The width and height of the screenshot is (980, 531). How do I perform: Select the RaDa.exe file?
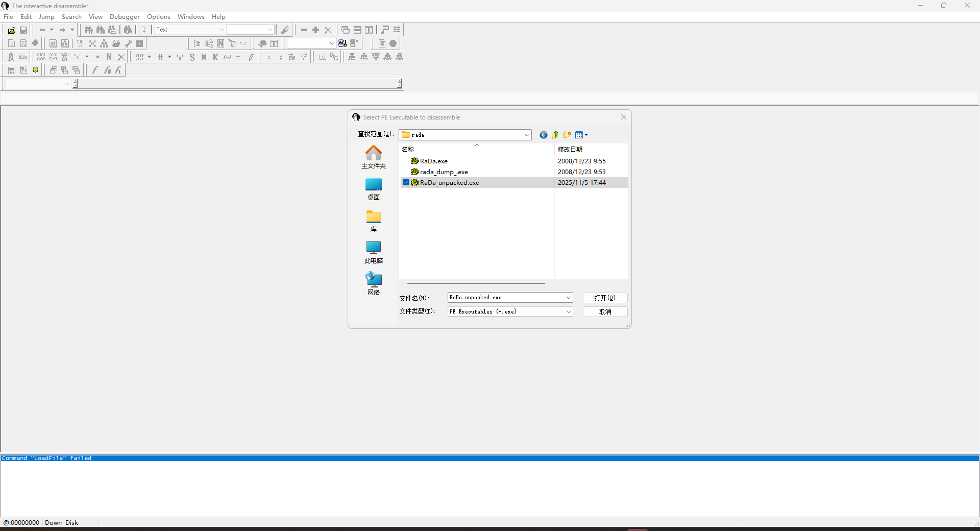pyautogui.click(x=433, y=161)
